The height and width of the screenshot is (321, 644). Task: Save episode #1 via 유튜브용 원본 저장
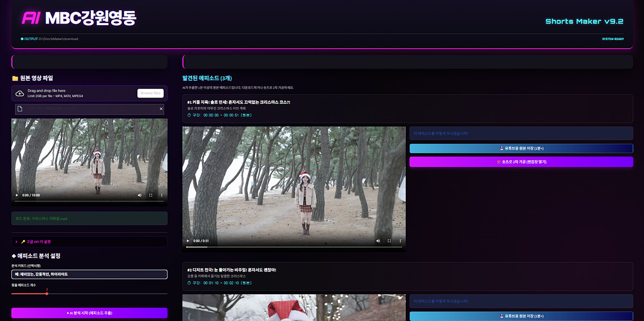[521, 148]
